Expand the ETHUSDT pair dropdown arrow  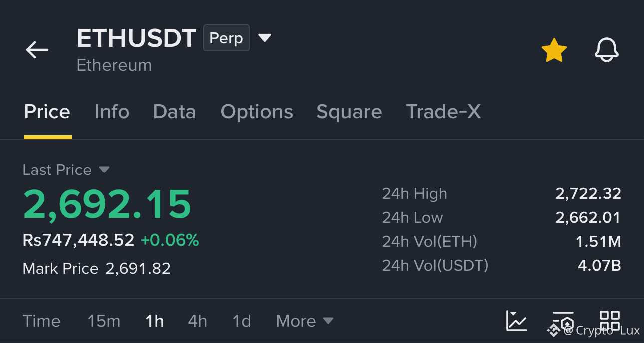pos(265,38)
